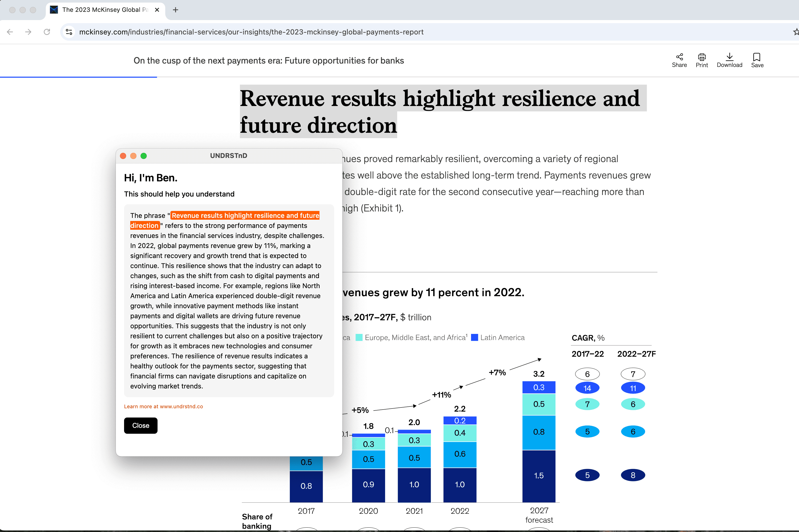Click the 2027 forecast 1.5 bar segment
Viewport: 799px width, 532px height.
click(x=539, y=476)
